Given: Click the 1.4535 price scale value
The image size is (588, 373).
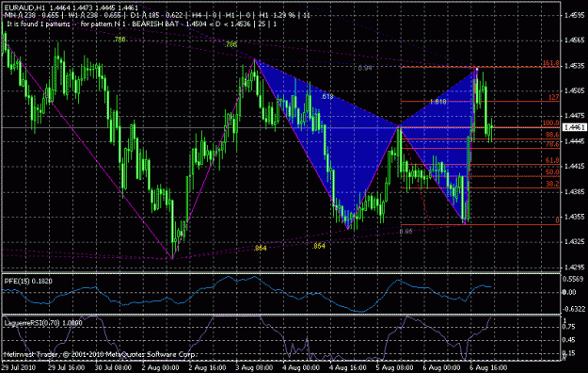Looking at the screenshot, I should pos(574,66).
